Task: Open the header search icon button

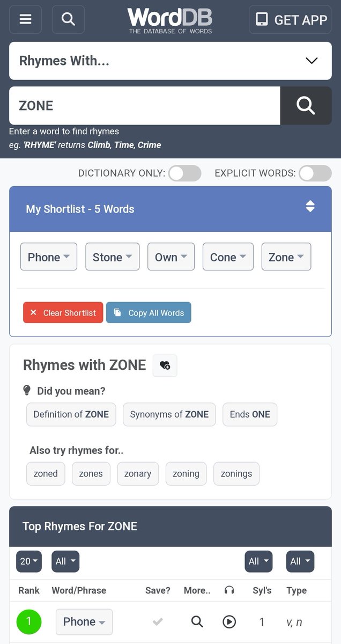Action: click(x=68, y=19)
